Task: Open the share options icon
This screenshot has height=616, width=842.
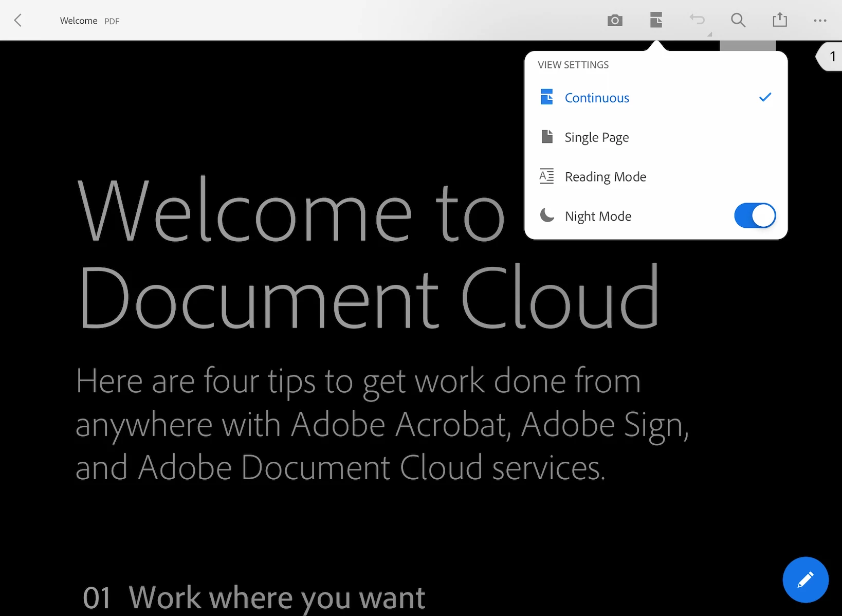Action: pyautogui.click(x=780, y=20)
